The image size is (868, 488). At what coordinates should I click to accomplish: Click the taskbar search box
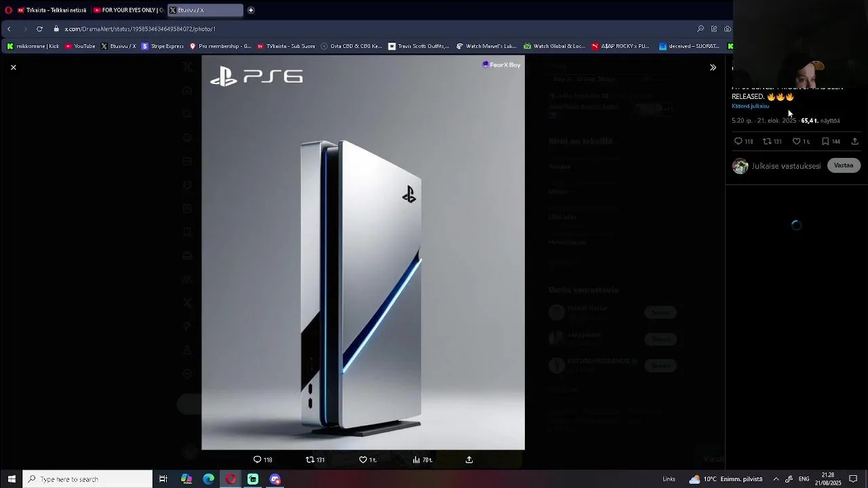pos(88,479)
